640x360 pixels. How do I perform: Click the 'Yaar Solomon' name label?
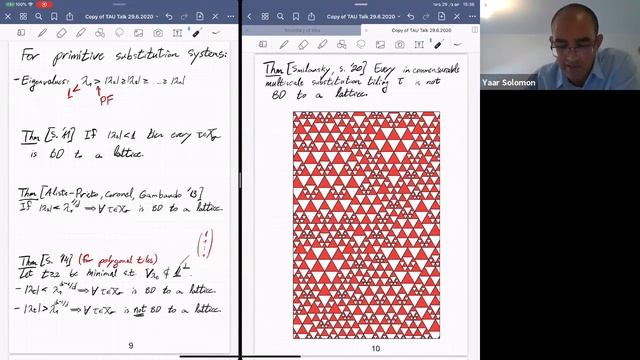509,82
